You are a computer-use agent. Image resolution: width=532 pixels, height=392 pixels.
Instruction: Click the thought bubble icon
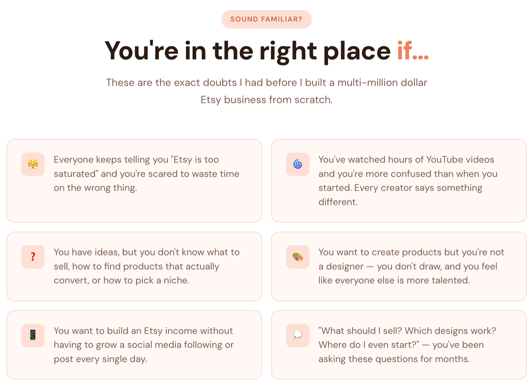(x=297, y=335)
